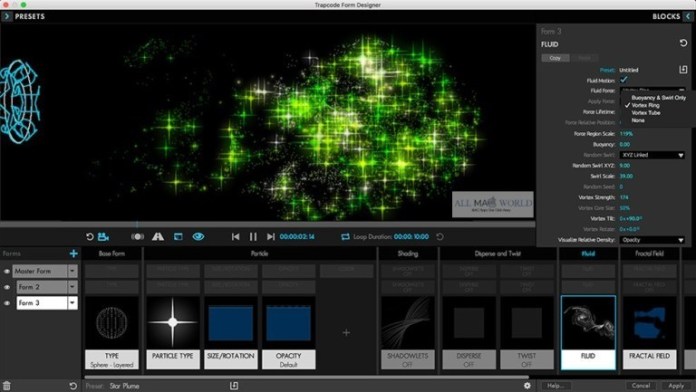Click the road perspective grid icon

(158, 237)
